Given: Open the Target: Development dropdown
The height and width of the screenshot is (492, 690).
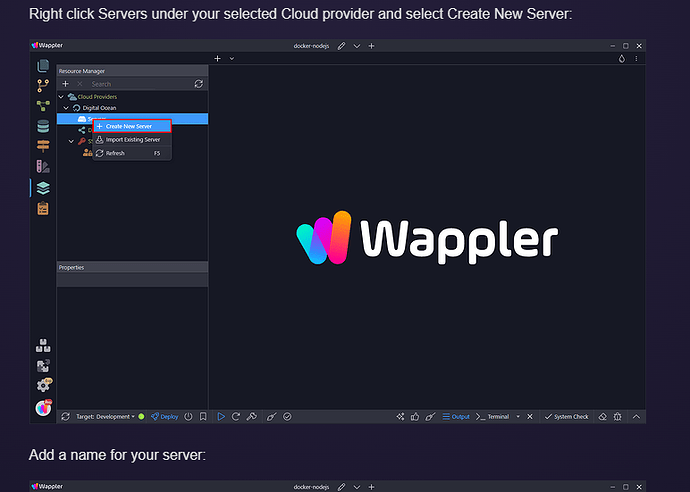Looking at the screenshot, I should click(106, 416).
